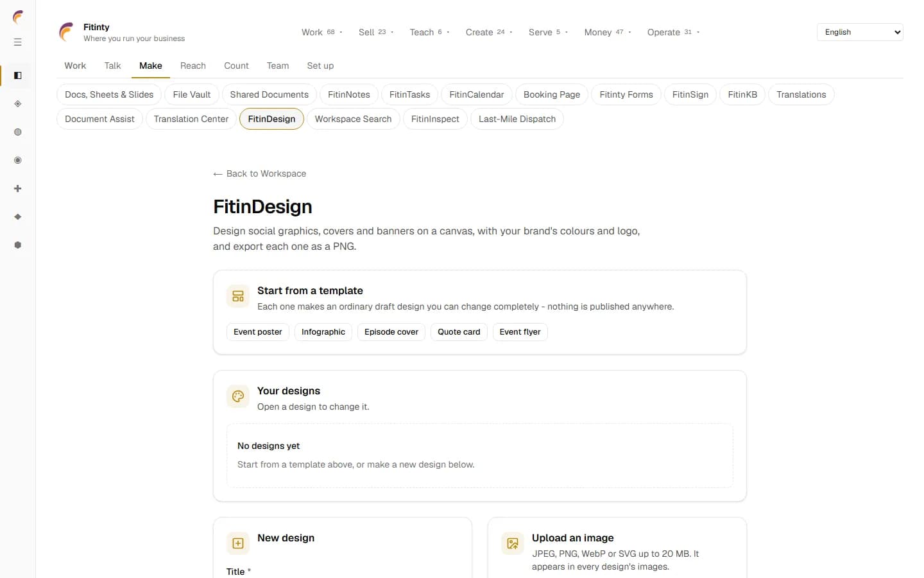Open Fitinty Forms

(x=626, y=94)
